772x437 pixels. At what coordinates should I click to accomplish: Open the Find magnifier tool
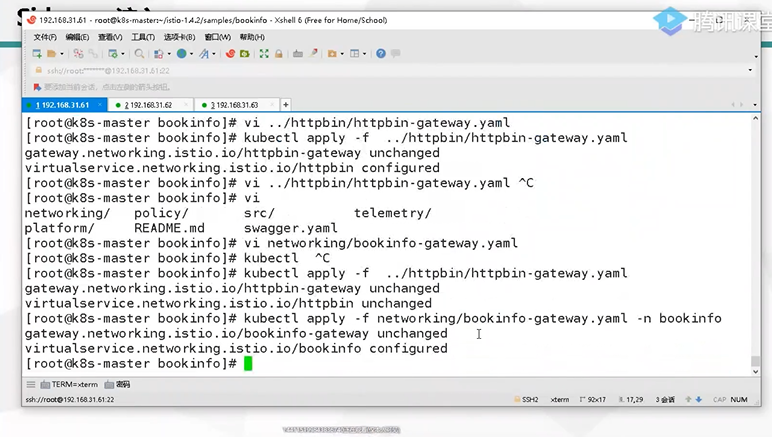pos(139,54)
